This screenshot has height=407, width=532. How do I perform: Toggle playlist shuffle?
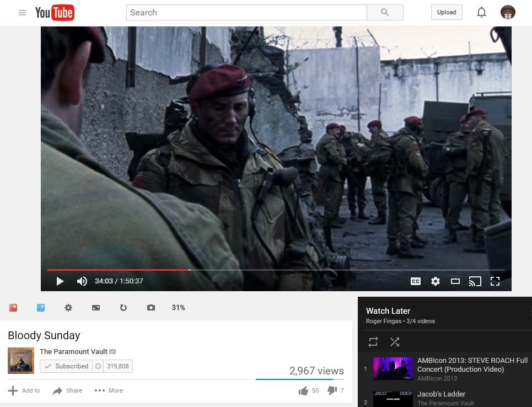point(395,342)
